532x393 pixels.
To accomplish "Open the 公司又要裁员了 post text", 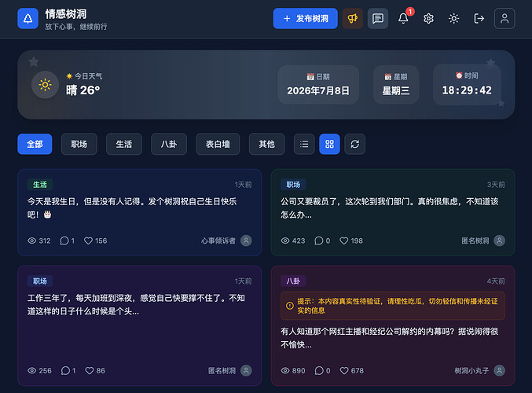I will (x=390, y=208).
